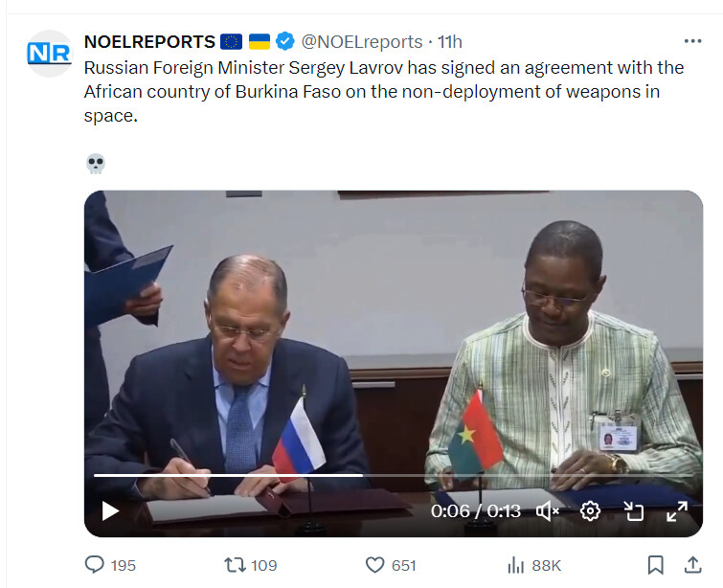
Task: Click the NOELREPORTS display name
Action: coord(149,42)
